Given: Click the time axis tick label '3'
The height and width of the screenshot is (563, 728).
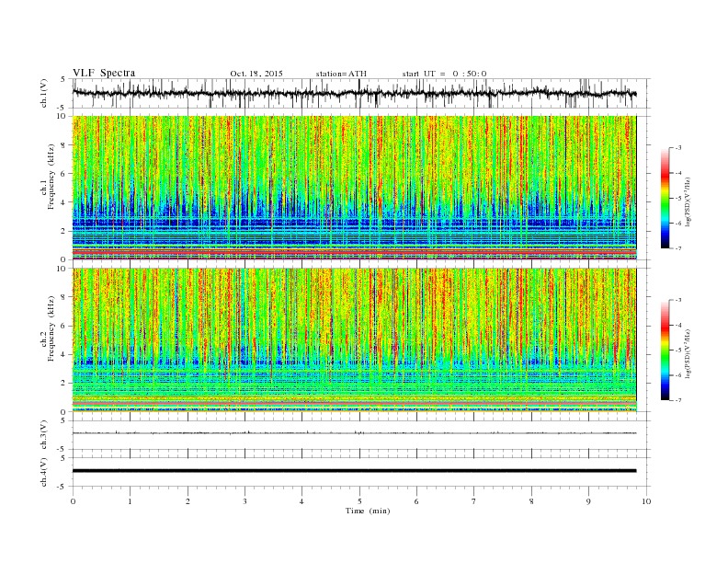Looking at the screenshot, I should click(245, 501).
